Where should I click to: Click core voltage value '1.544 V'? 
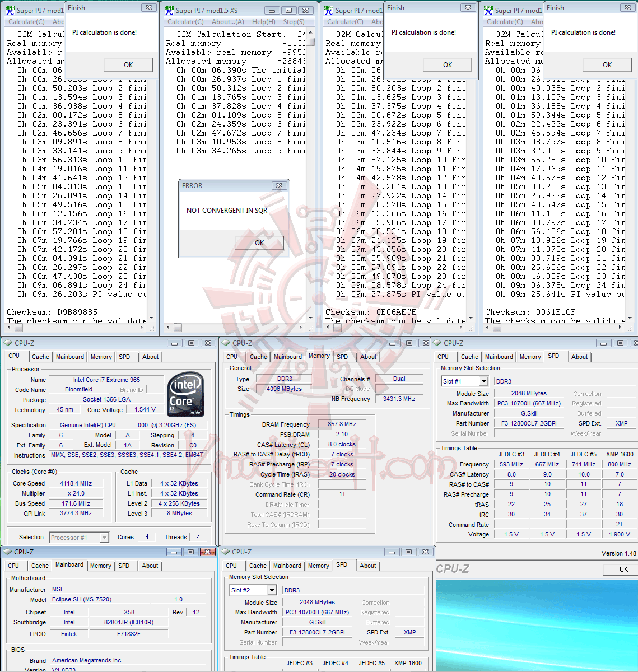point(145,409)
